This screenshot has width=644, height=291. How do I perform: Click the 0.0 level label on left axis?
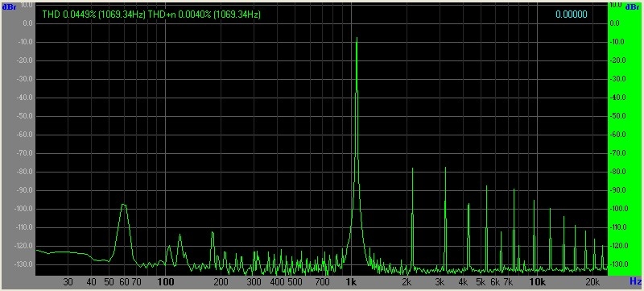(27, 23)
